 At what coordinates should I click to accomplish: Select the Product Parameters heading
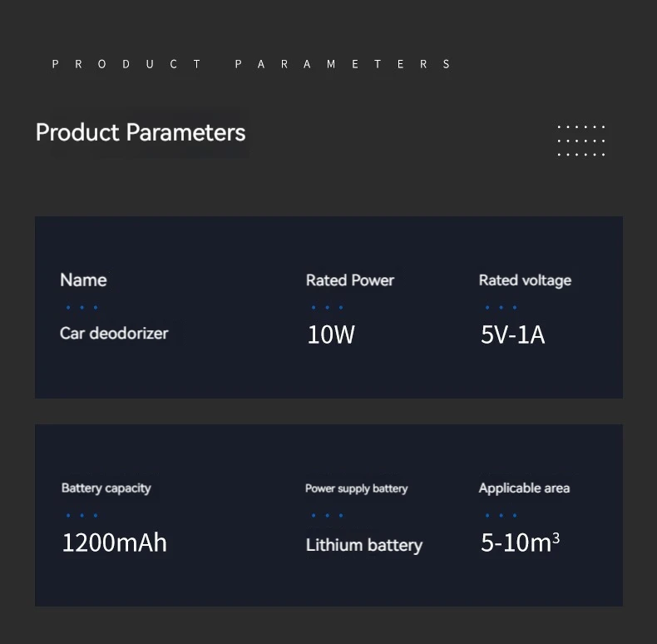point(141,133)
